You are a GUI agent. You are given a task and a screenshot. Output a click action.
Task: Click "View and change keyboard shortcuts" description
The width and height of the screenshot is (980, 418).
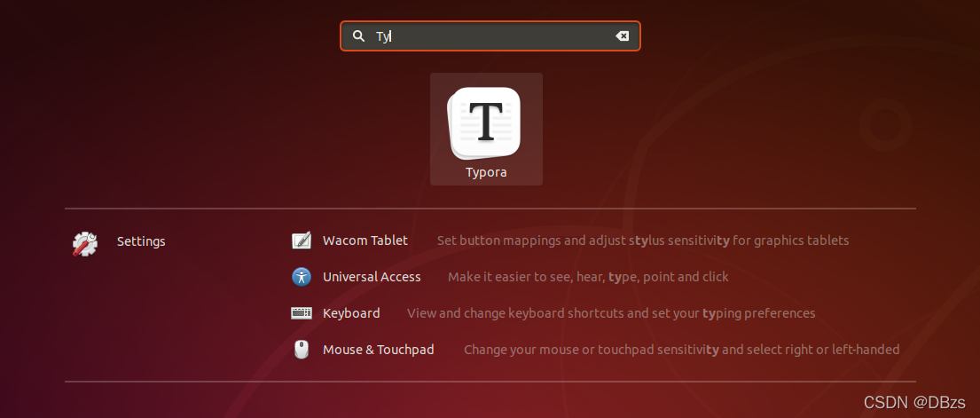[x=611, y=313]
